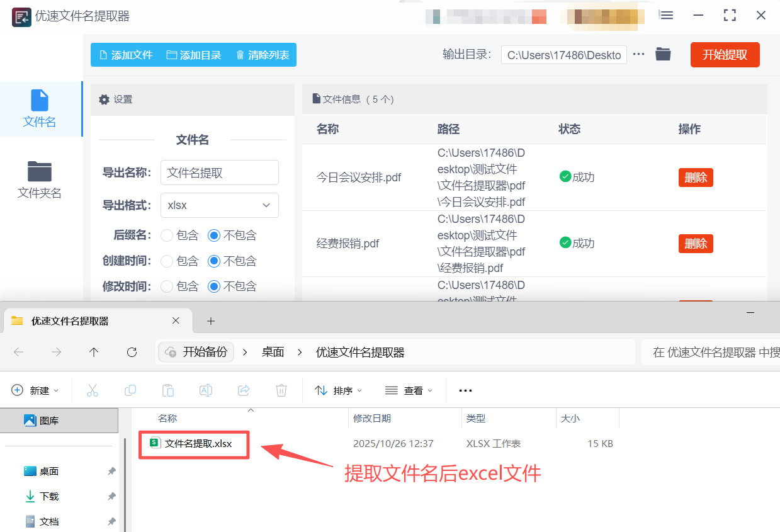
Task: Click the 导出名称 text field
Action: click(220, 173)
